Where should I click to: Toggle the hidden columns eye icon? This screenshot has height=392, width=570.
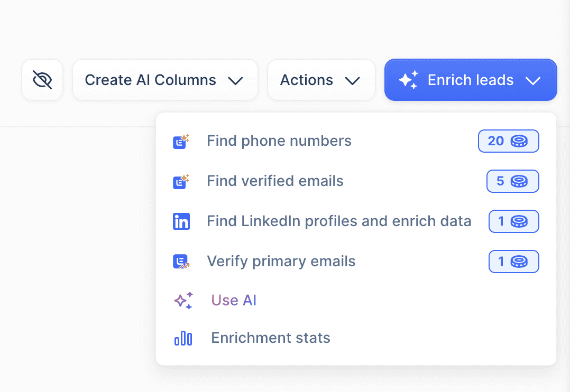(x=42, y=80)
